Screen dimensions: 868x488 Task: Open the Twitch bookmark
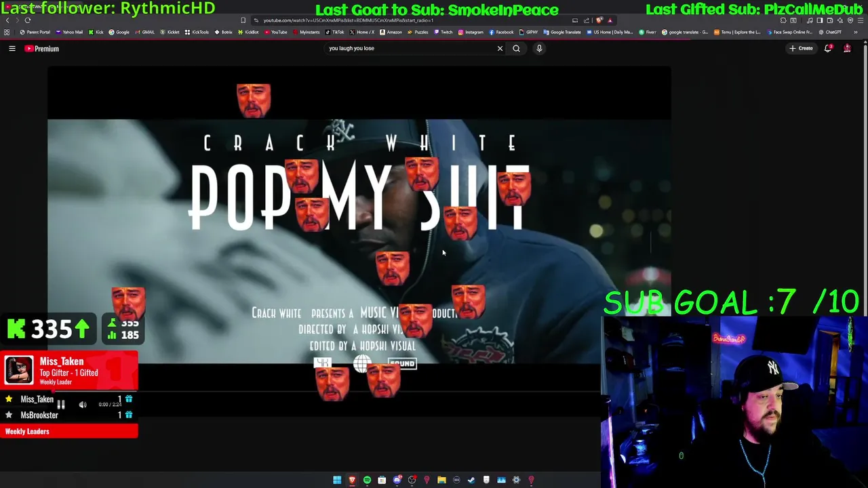443,32
